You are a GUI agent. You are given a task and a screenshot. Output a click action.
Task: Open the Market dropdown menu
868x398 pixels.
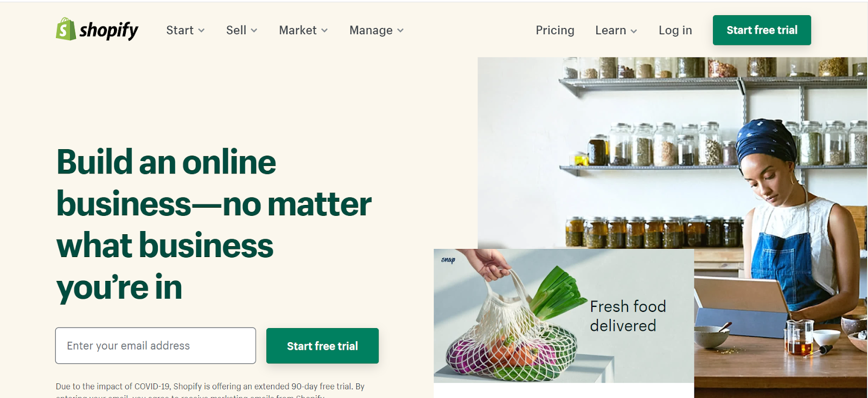click(303, 30)
